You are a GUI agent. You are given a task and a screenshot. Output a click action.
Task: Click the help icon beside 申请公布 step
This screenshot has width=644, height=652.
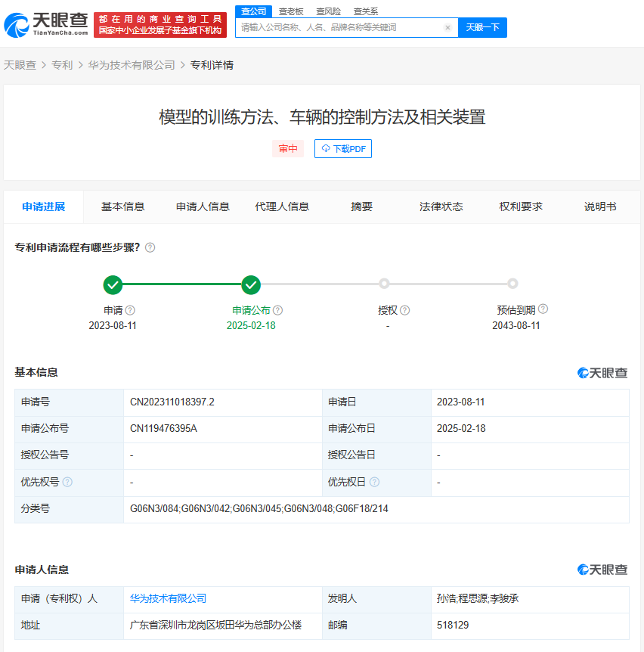point(277,310)
